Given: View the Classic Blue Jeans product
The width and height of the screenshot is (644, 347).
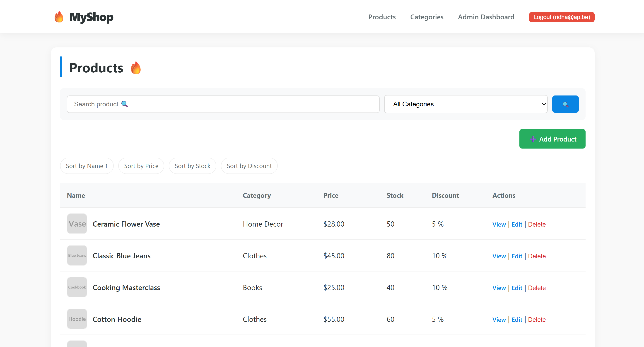Looking at the screenshot, I should click(x=499, y=256).
